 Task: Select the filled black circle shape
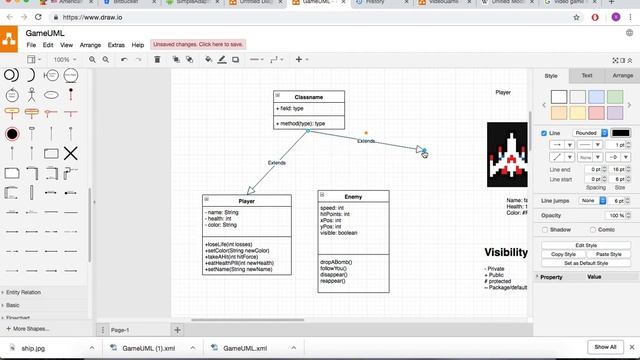point(12,134)
